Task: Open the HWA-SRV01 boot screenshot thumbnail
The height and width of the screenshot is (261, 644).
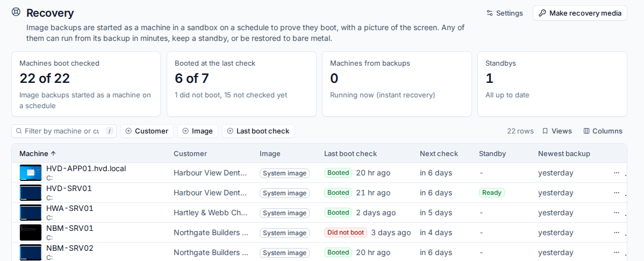Action: point(31,213)
